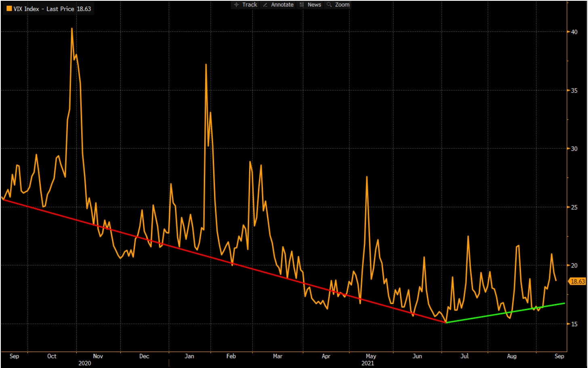
Task: Click the Dec label on the date axis
Action: 144,356
